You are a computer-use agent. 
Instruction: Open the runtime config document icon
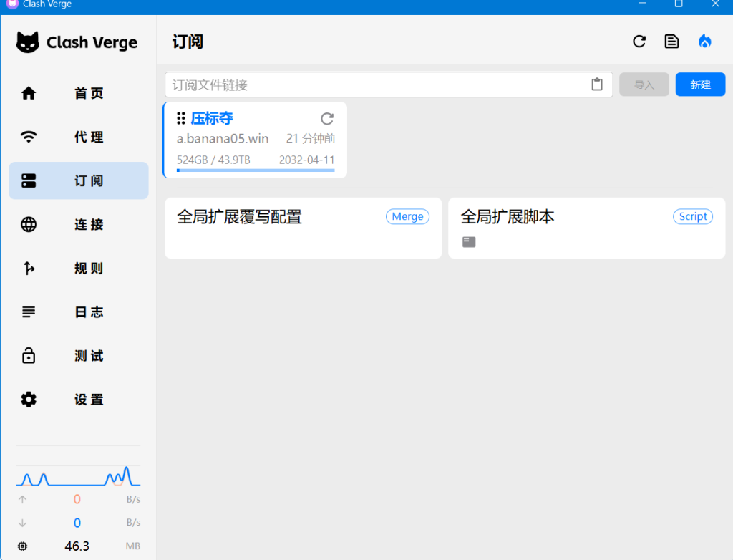671,42
